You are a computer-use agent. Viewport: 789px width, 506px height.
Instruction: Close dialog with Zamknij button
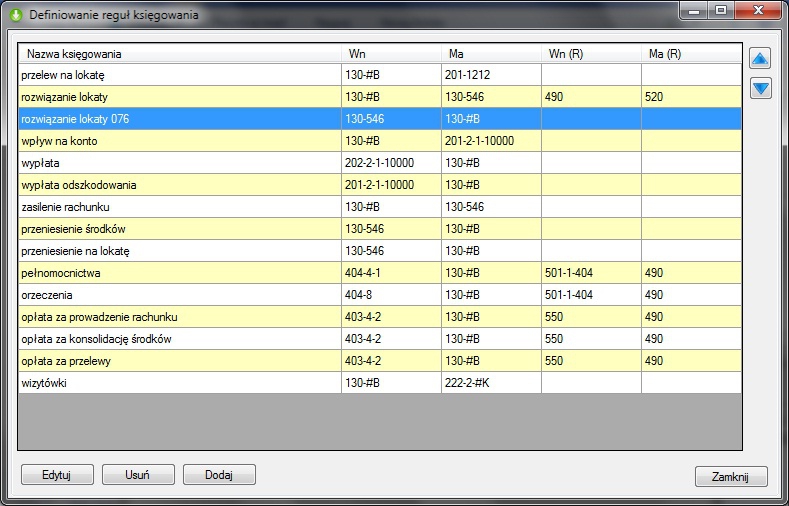pyautogui.click(x=731, y=477)
